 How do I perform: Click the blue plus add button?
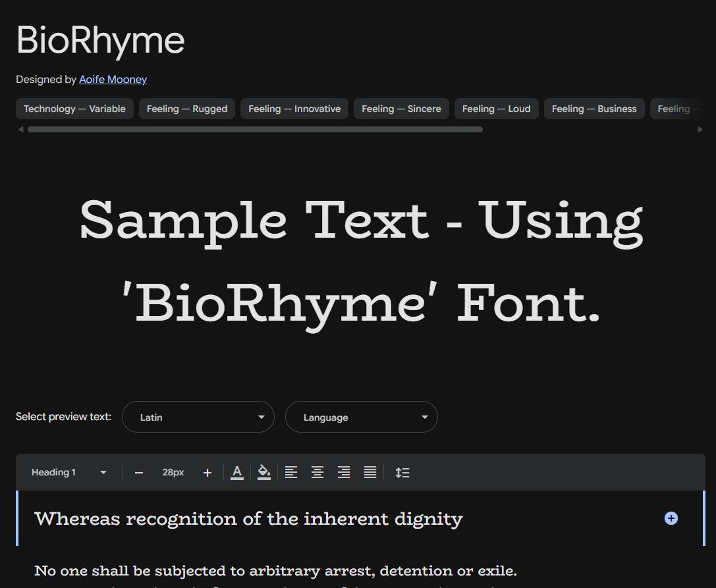671,518
